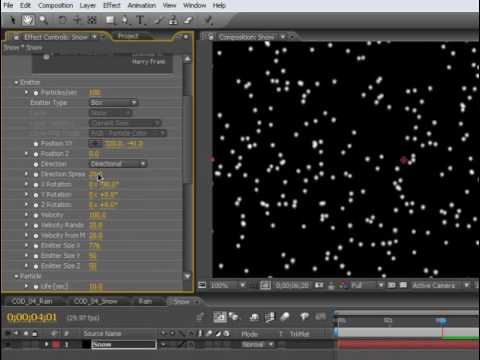Click the show channel color icon
This screenshot has width=480, height=360.
(x=342, y=285)
